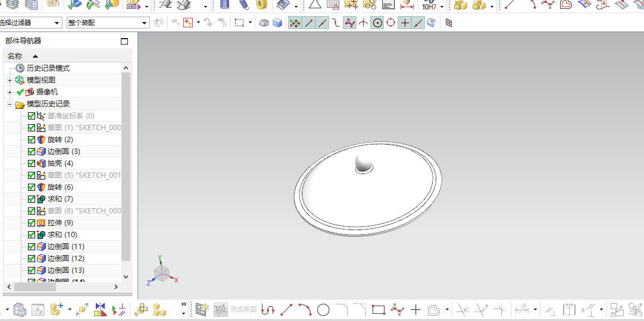Click the add component icon with blue plus

click(x=57, y=310)
